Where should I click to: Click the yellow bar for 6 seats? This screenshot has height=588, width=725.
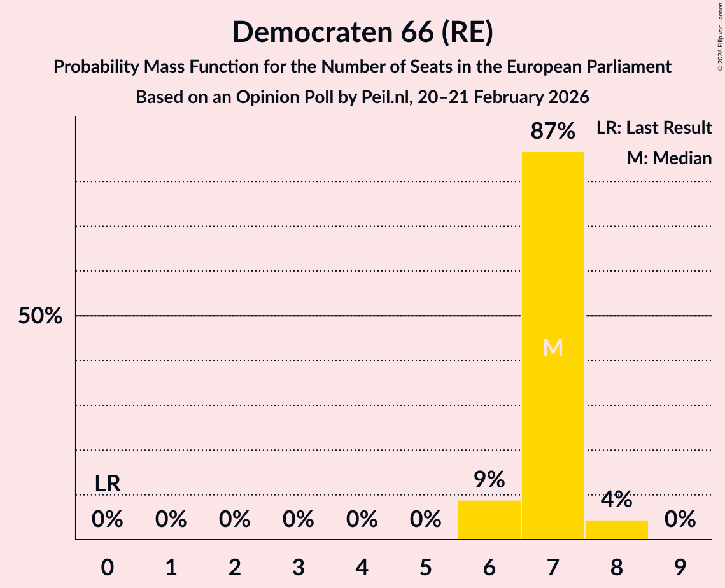[x=489, y=520]
